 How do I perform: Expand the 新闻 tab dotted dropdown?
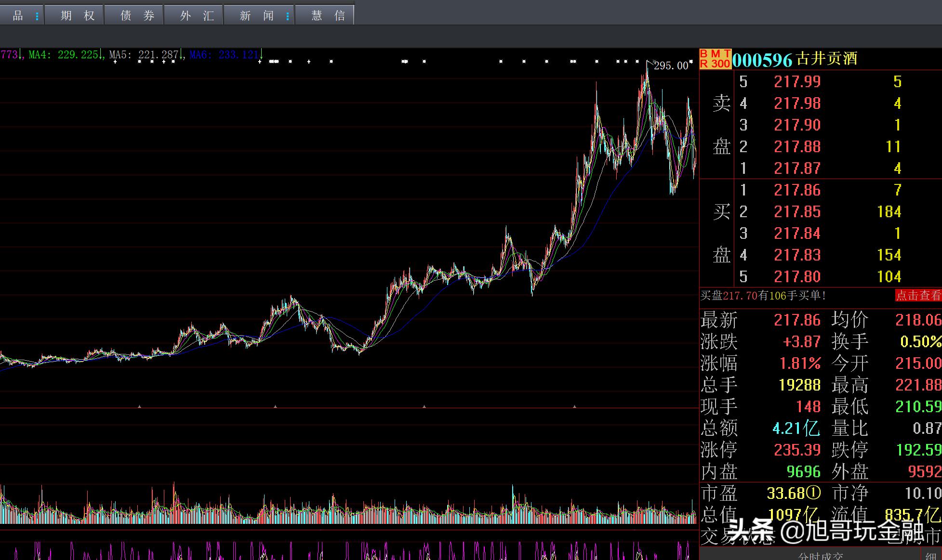(x=288, y=16)
